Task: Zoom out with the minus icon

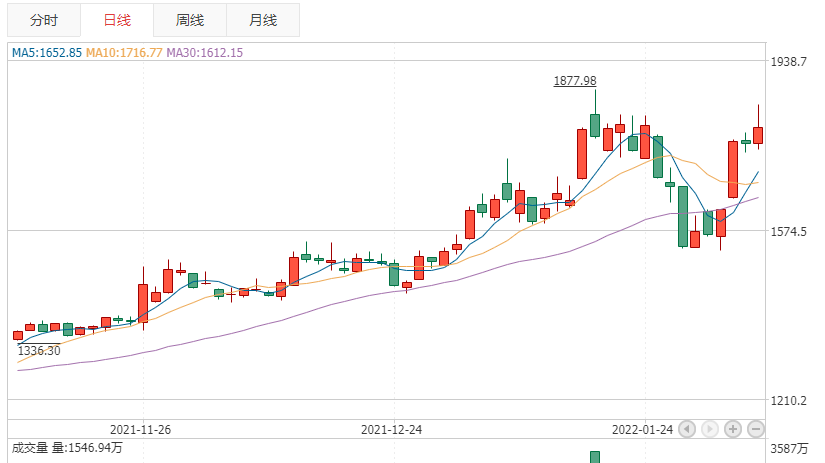Action: (756, 429)
